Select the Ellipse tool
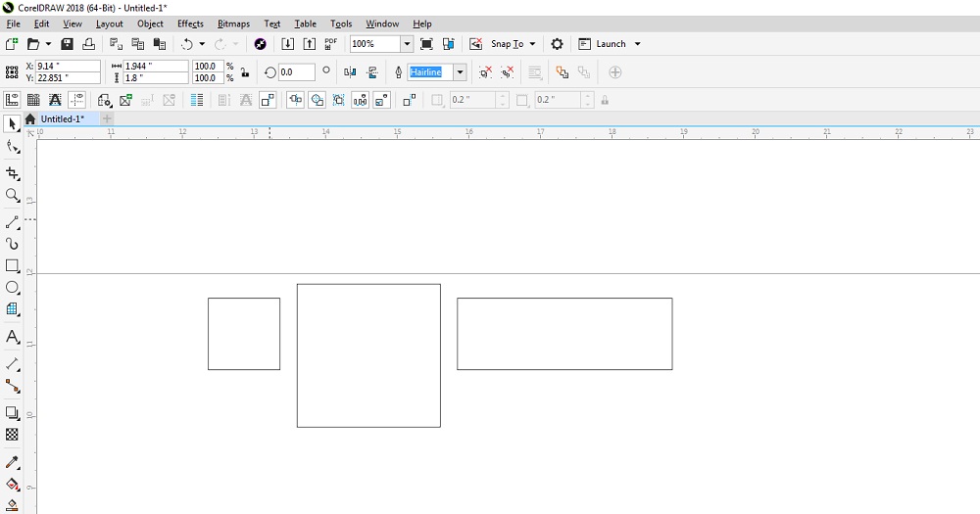The width and height of the screenshot is (980, 514). [12, 287]
